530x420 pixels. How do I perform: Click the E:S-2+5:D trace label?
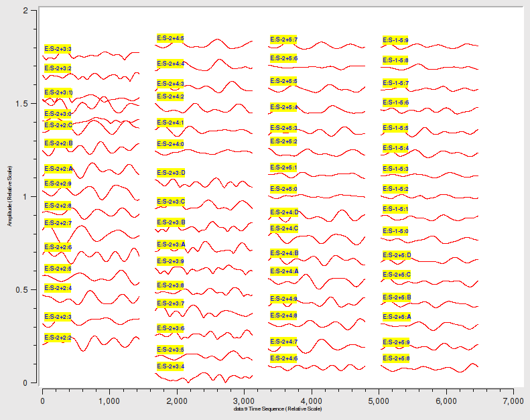pos(397,255)
